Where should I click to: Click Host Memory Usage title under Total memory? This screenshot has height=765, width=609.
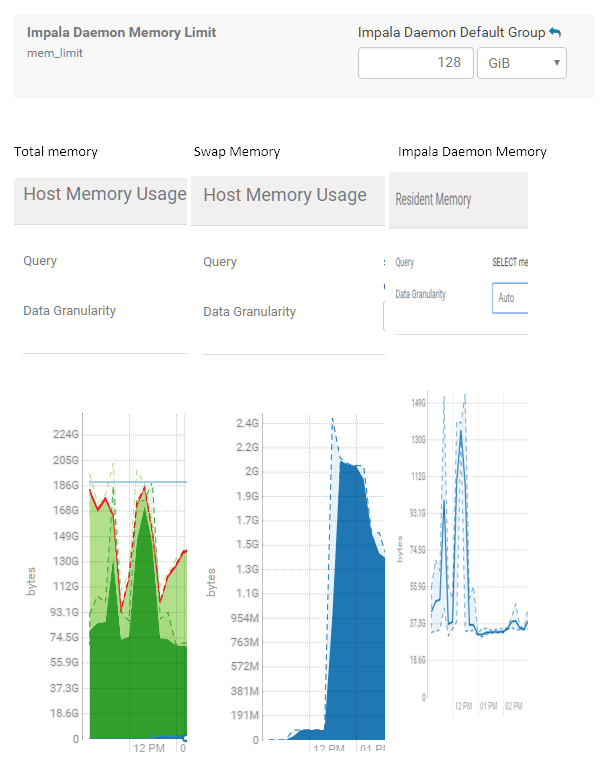coord(104,194)
